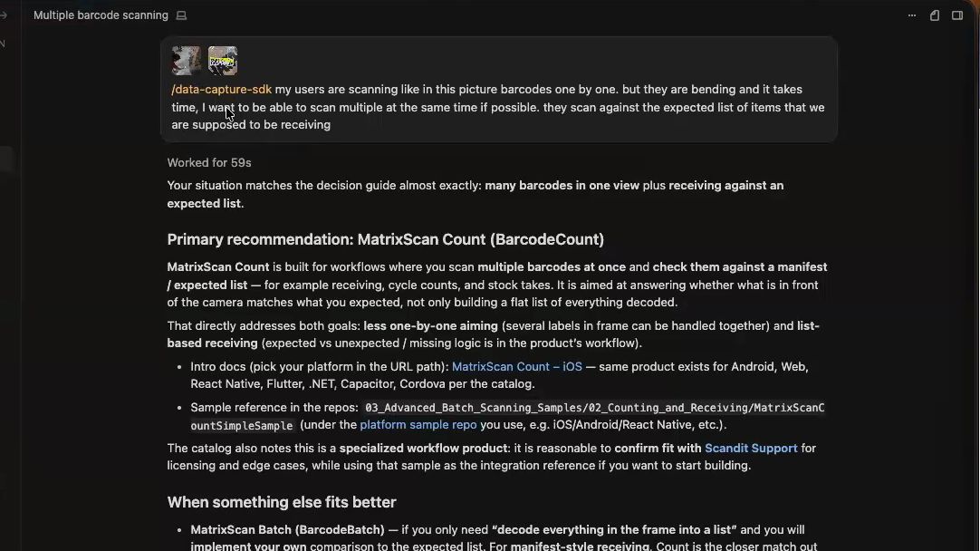Click the icon beside Multiple barcode scanning title

coord(181,15)
